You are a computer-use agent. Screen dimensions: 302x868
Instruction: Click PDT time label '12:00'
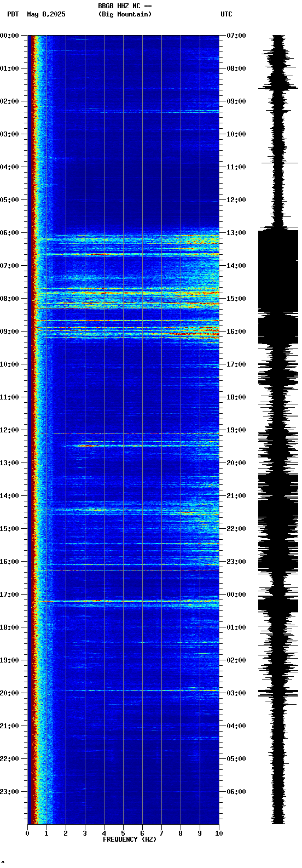(x=10, y=430)
